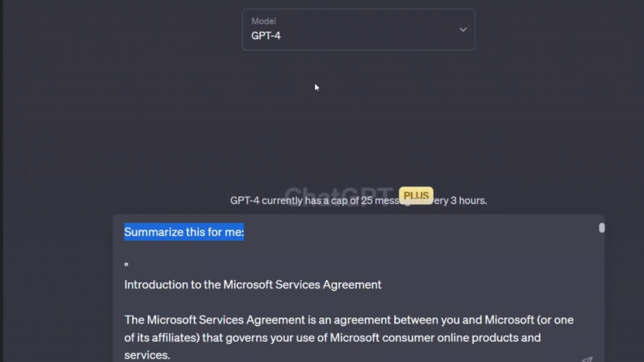Place cursor on the opening quotation mark line

click(x=126, y=266)
